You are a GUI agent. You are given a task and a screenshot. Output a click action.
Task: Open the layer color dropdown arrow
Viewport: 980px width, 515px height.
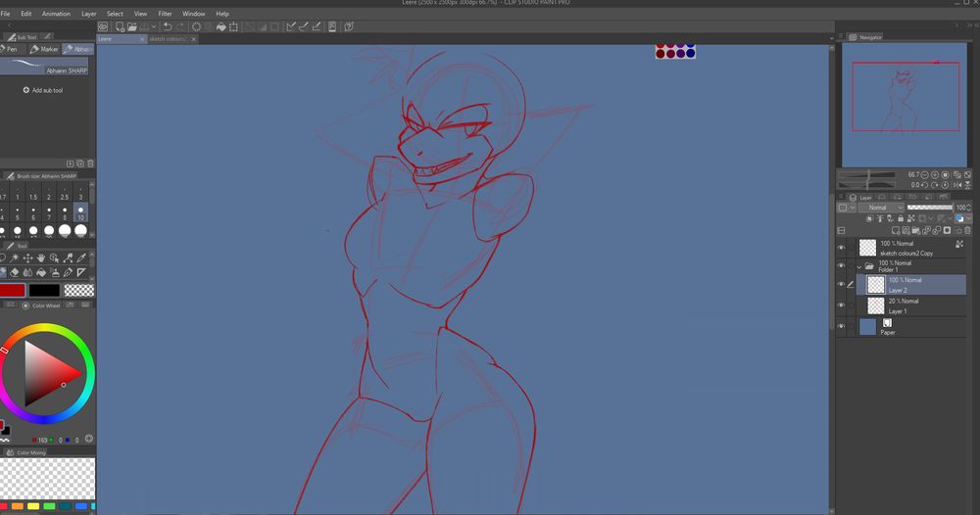tap(851, 208)
